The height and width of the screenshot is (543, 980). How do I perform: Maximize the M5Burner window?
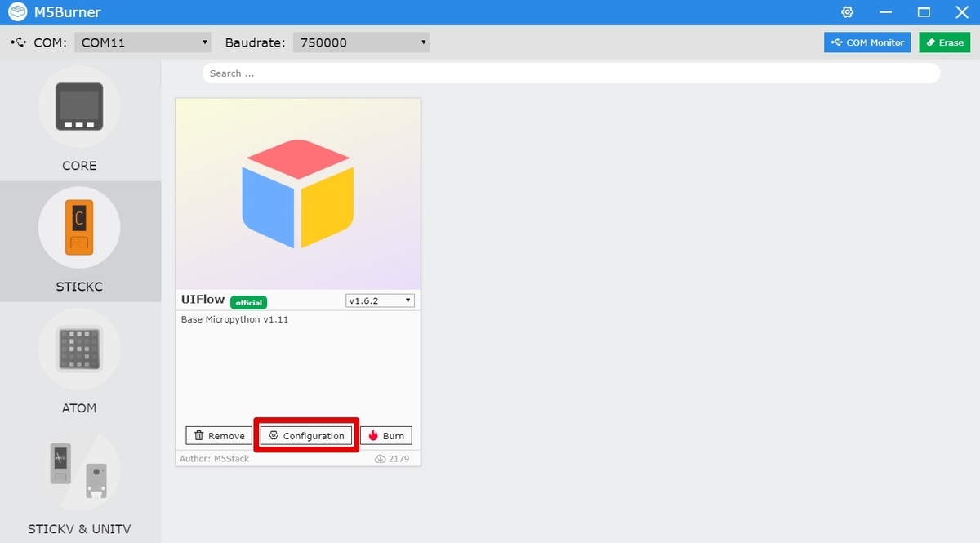click(924, 12)
